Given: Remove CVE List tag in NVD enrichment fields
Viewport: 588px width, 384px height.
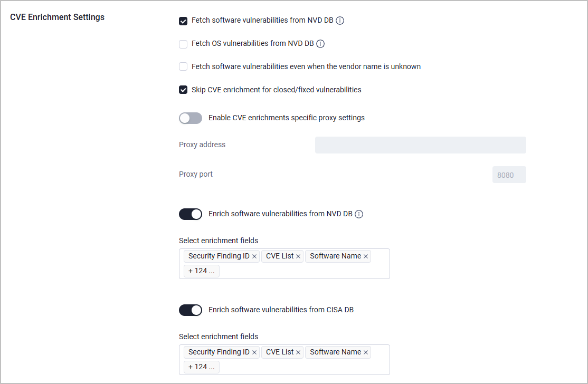Looking at the screenshot, I should tap(298, 256).
